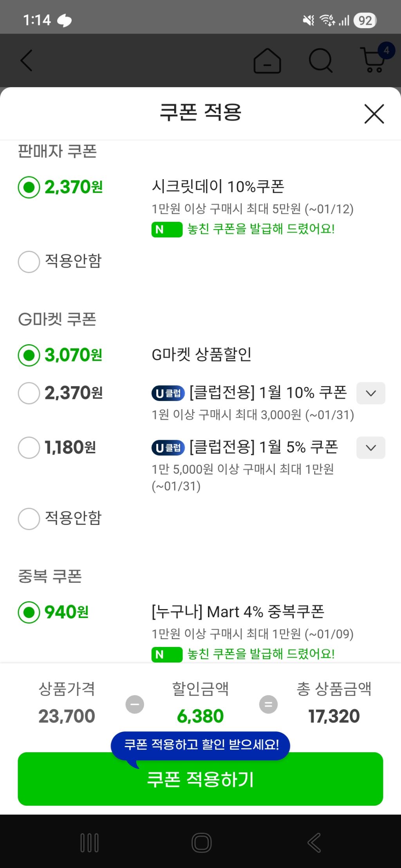Select the G마켓 상품할인 3,070원 coupon
401x868 pixels.
(28, 355)
